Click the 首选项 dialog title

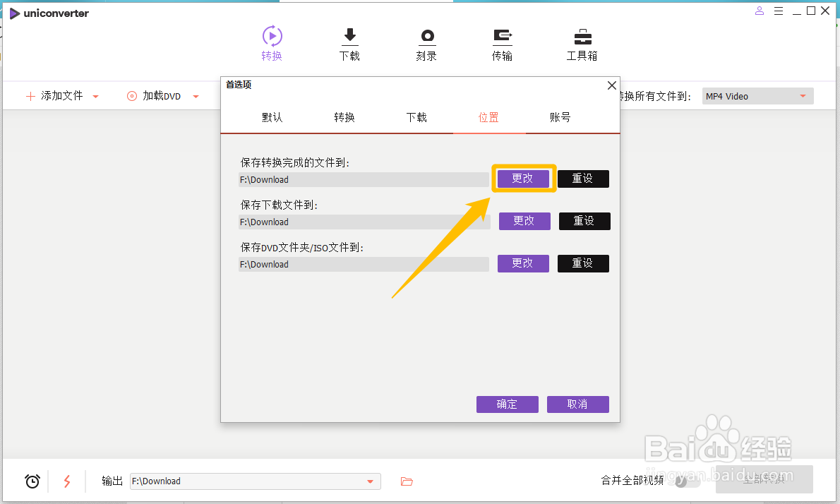coord(239,85)
